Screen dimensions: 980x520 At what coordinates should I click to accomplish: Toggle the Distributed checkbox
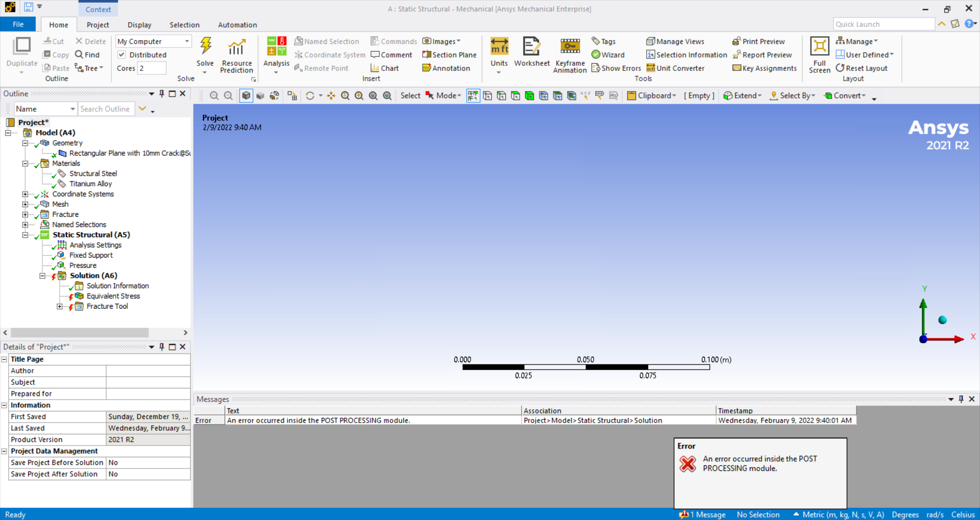[x=121, y=55]
